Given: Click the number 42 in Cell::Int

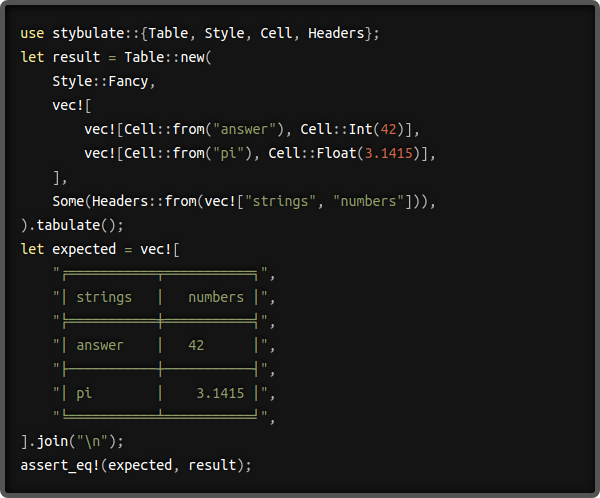Looking at the screenshot, I should pos(388,129).
